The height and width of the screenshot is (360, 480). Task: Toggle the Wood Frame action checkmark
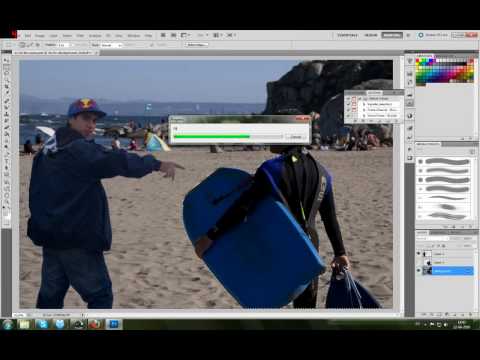tap(348, 115)
